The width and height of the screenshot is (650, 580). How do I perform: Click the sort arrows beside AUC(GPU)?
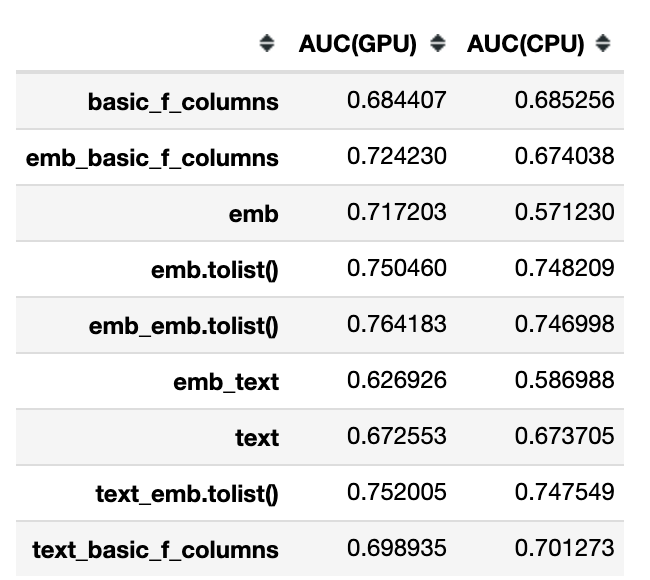pos(437,44)
